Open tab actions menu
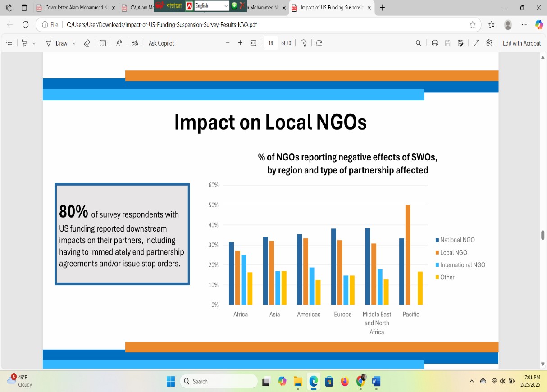 point(24,8)
